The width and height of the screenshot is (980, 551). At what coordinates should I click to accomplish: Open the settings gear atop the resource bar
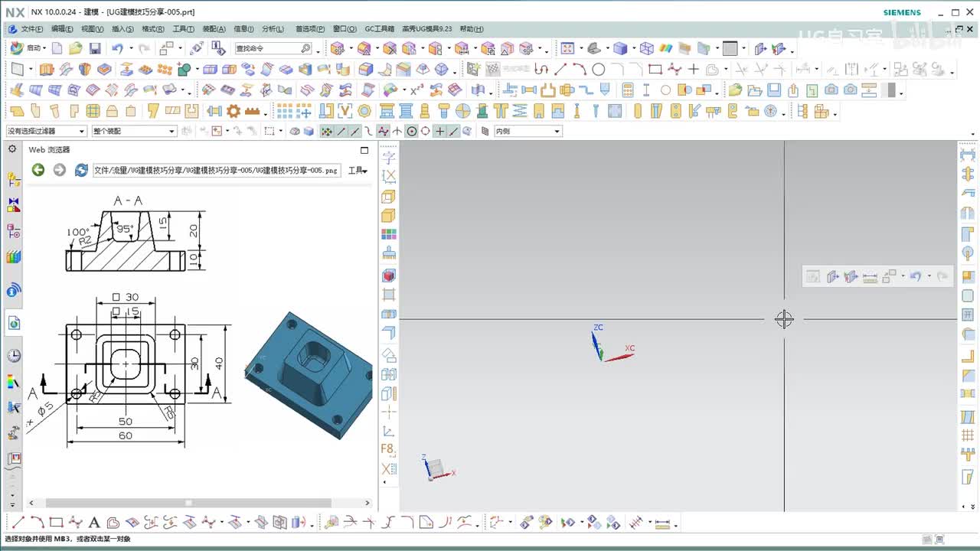point(12,148)
